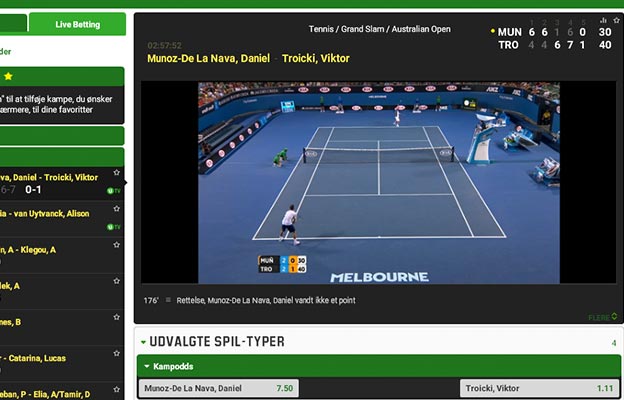Star the Klegou, A match
The image size is (624, 400).
pyautogui.click(x=117, y=245)
